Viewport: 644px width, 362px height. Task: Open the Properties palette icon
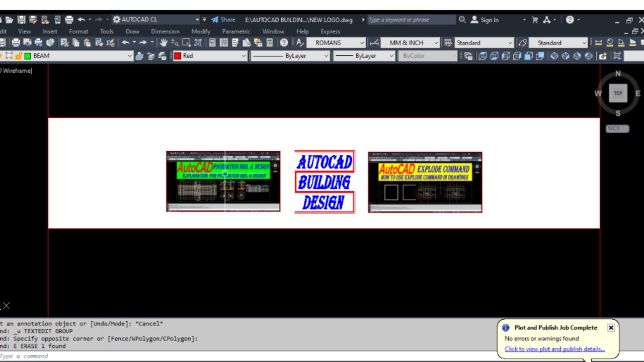click(x=212, y=43)
